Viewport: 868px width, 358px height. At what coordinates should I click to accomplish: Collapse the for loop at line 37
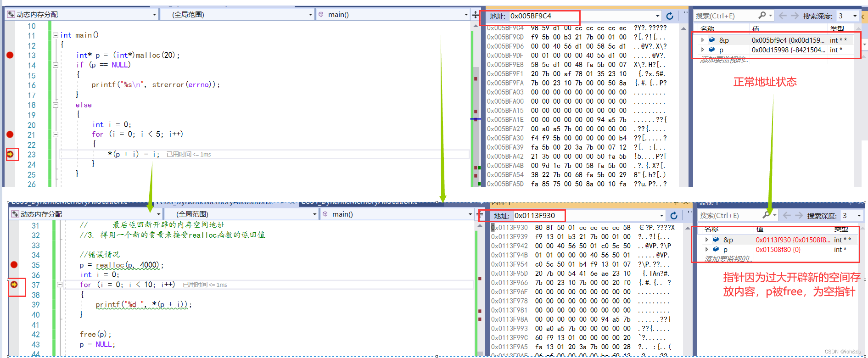(60, 285)
